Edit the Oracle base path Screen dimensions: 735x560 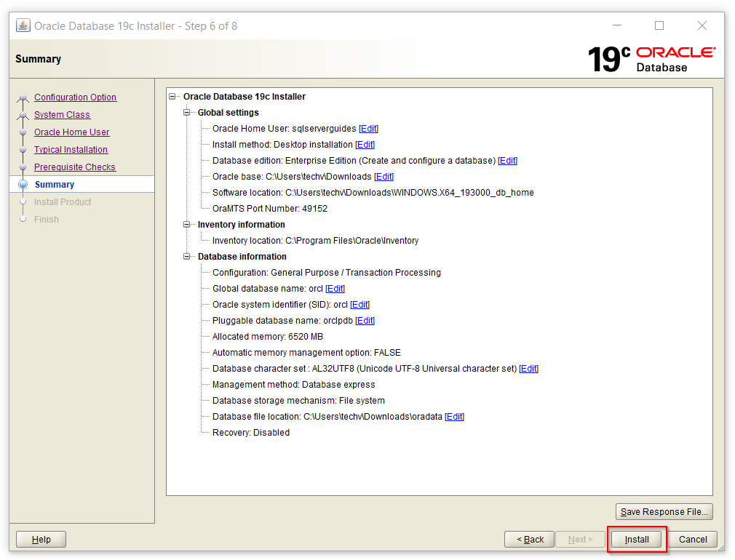pos(384,177)
